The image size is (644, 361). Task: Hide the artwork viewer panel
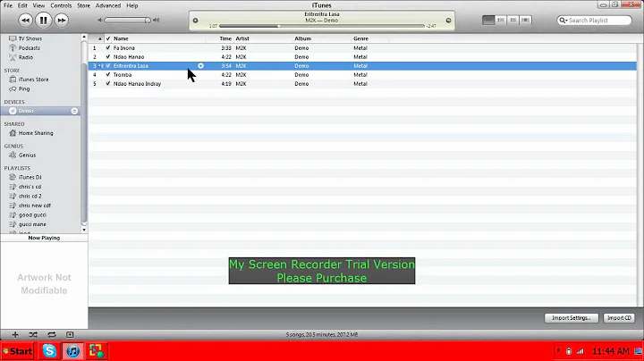tap(70, 335)
